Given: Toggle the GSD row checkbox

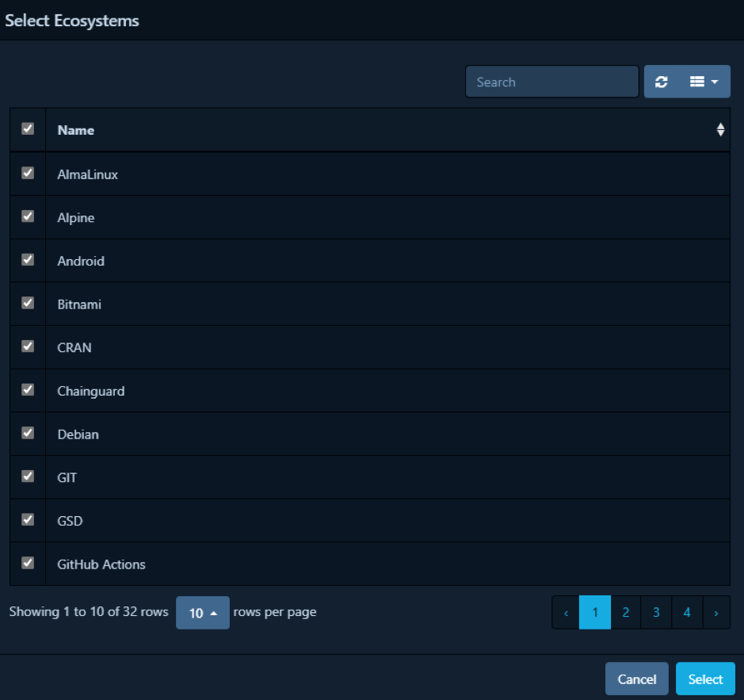Looking at the screenshot, I should coord(28,519).
